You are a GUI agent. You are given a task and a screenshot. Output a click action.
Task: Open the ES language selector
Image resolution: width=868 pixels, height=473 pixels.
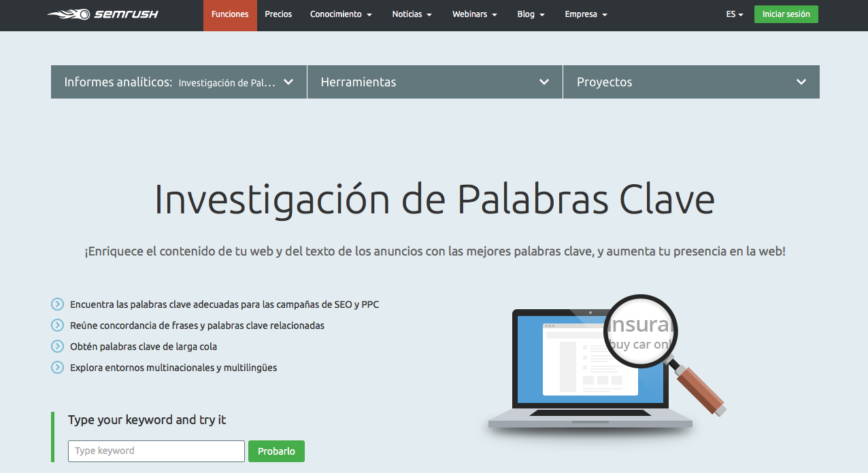734,14
